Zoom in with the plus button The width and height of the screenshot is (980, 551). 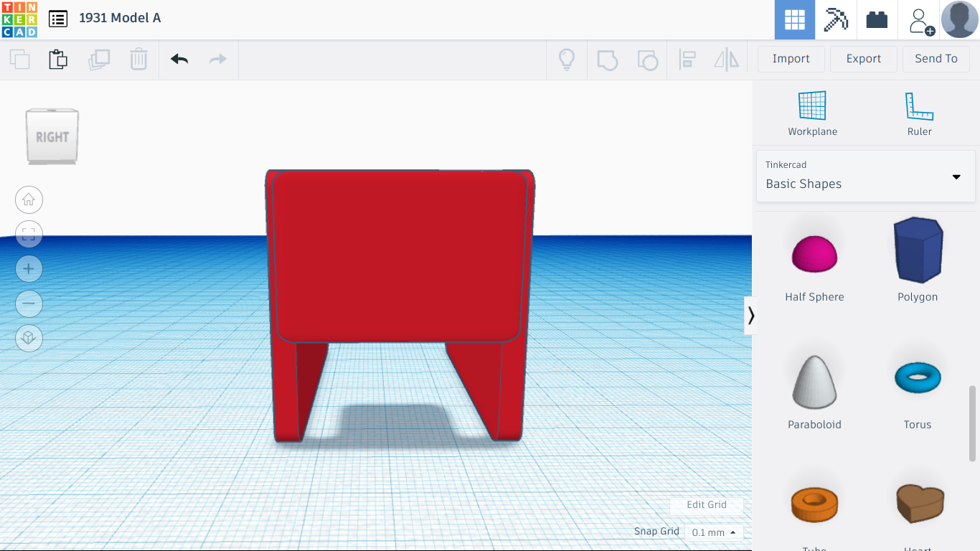coord(29,268)
